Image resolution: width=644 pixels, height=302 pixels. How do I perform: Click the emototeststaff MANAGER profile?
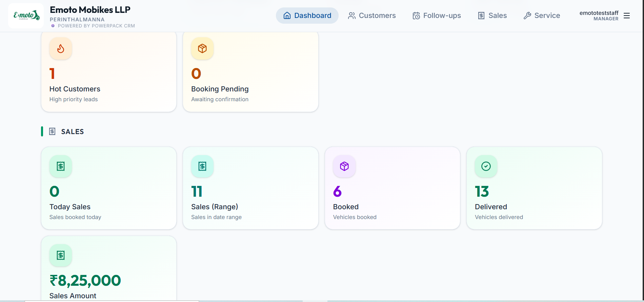click(599, 16)
